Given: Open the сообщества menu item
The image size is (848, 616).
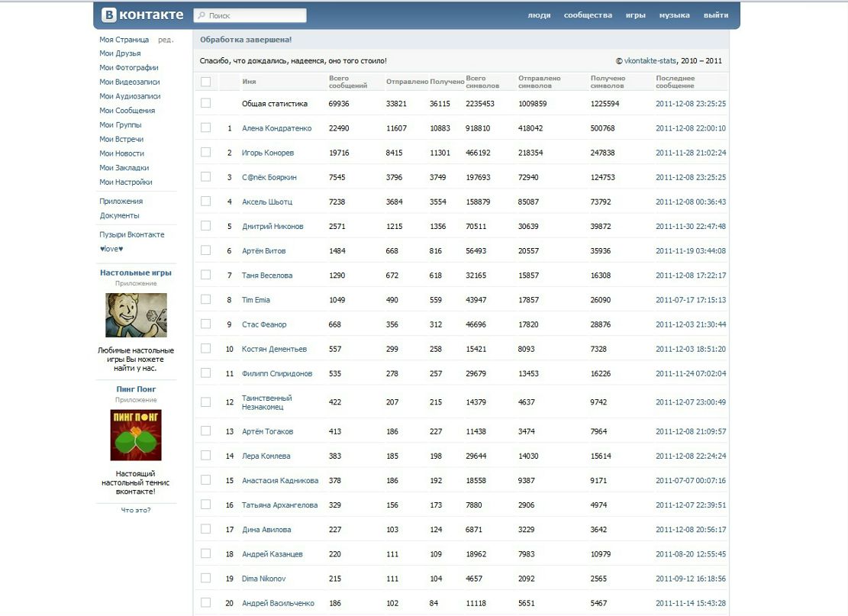Looking at the screenshot, I should point(588,15).
